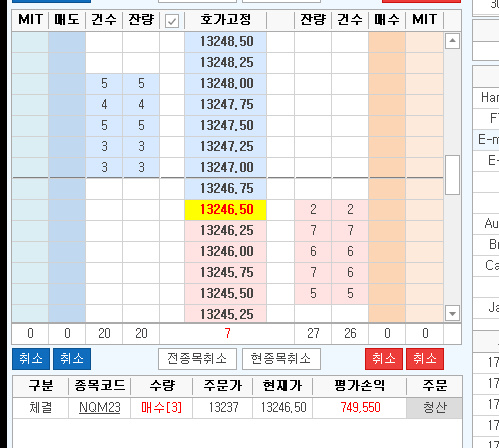Click the sell-side MIT cell at 13247.00
This screenshot has width=499, height=448.
30,167
